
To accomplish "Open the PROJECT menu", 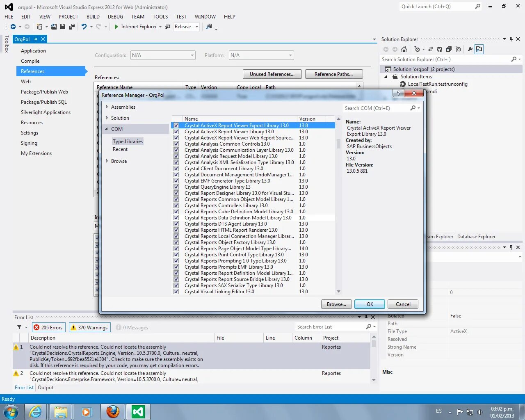I will coord(68,17).
